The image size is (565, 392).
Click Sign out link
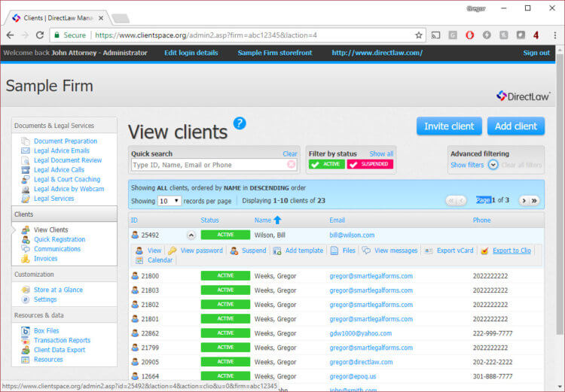[536, 53]
